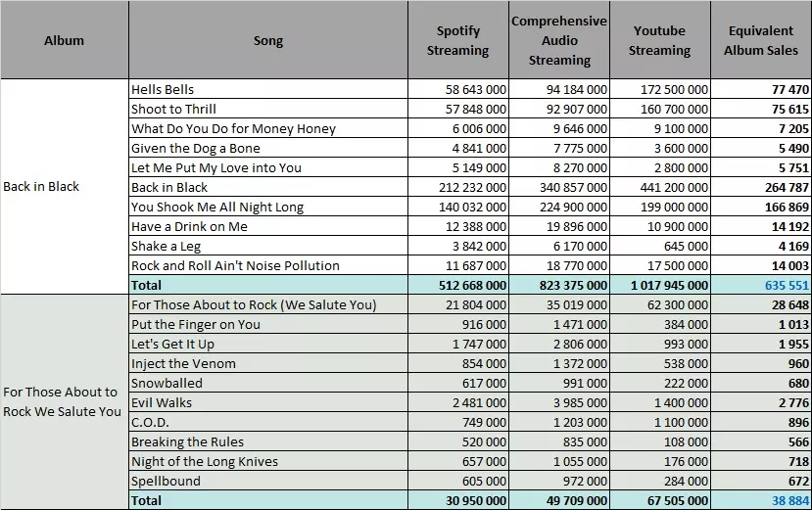
Task: Click the Evil Walks song cell
Action: click(268, 403)
